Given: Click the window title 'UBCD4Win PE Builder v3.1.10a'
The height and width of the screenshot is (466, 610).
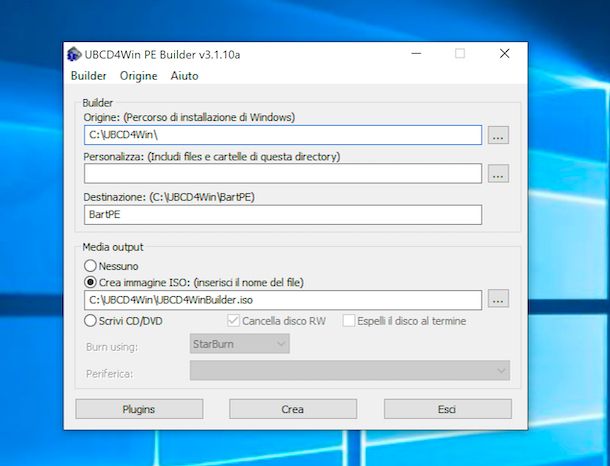Looking at the screenshot, I should (162, 55).
